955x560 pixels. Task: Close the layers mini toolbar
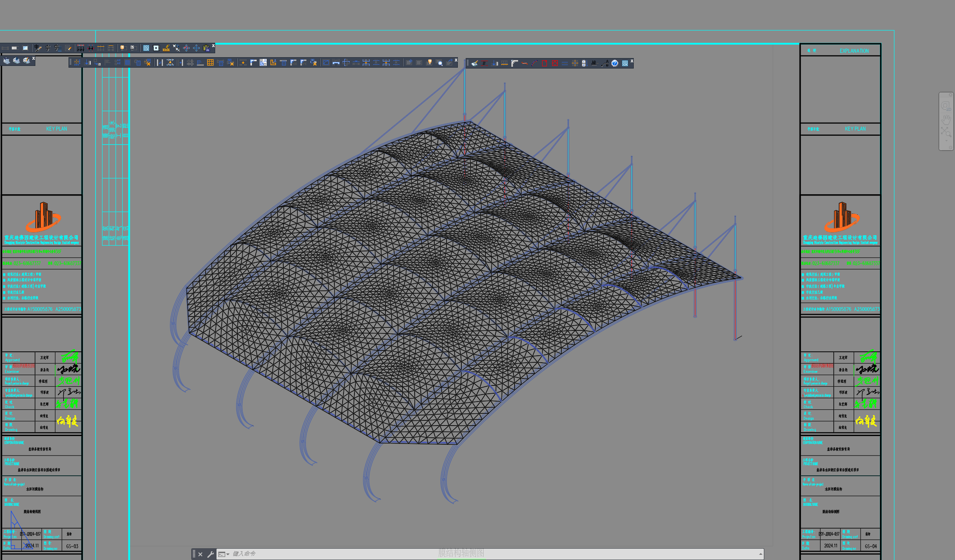tap(34, 58)
